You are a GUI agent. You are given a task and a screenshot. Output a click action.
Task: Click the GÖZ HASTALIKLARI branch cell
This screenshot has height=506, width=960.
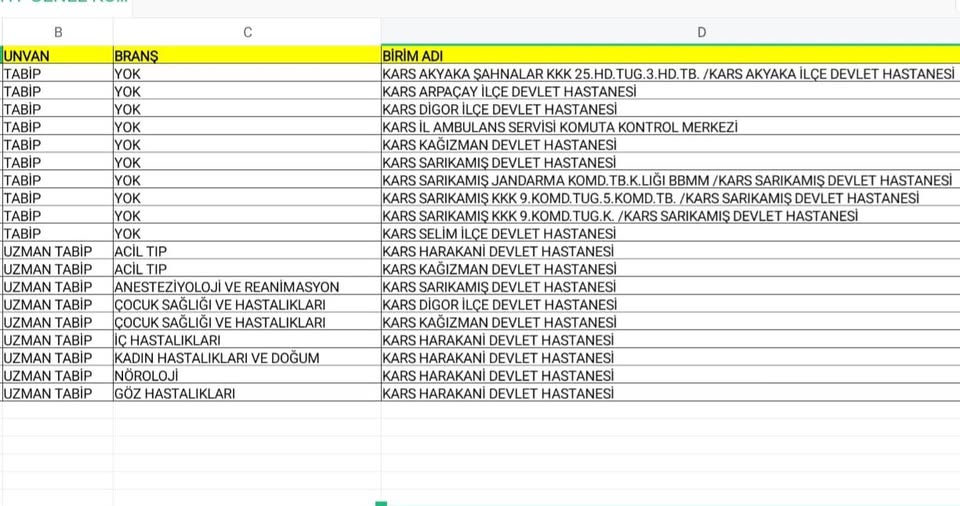point(247,393)
